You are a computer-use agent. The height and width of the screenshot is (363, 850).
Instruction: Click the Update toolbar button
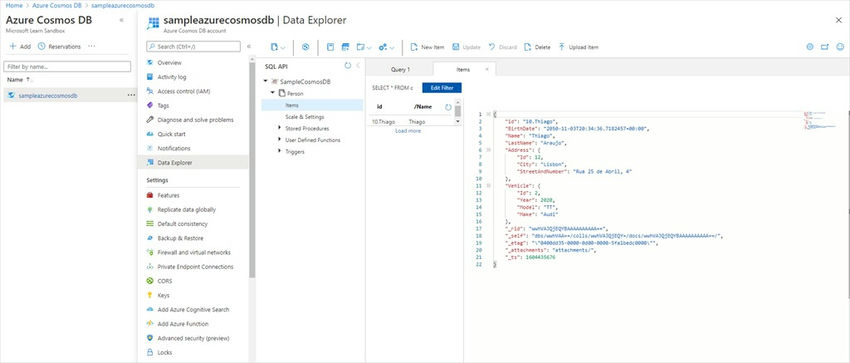[x=466, y=47]
